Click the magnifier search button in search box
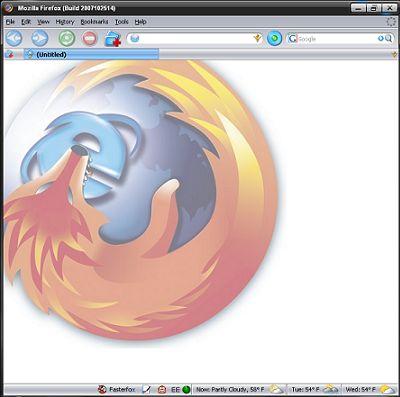 pyautogui.click(x=388, y=39)
